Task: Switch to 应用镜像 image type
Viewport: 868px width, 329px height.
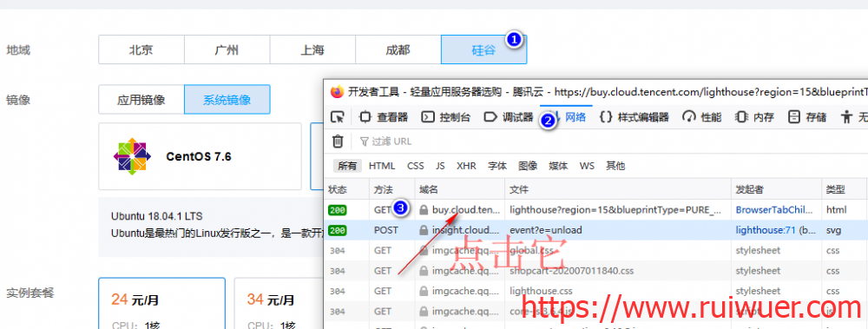Action: [141, 100]
